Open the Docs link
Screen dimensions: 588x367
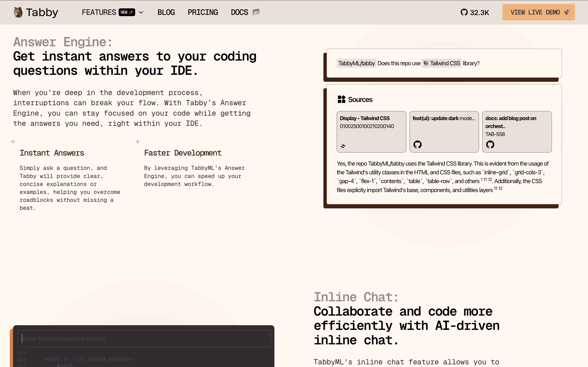(239, 12)
